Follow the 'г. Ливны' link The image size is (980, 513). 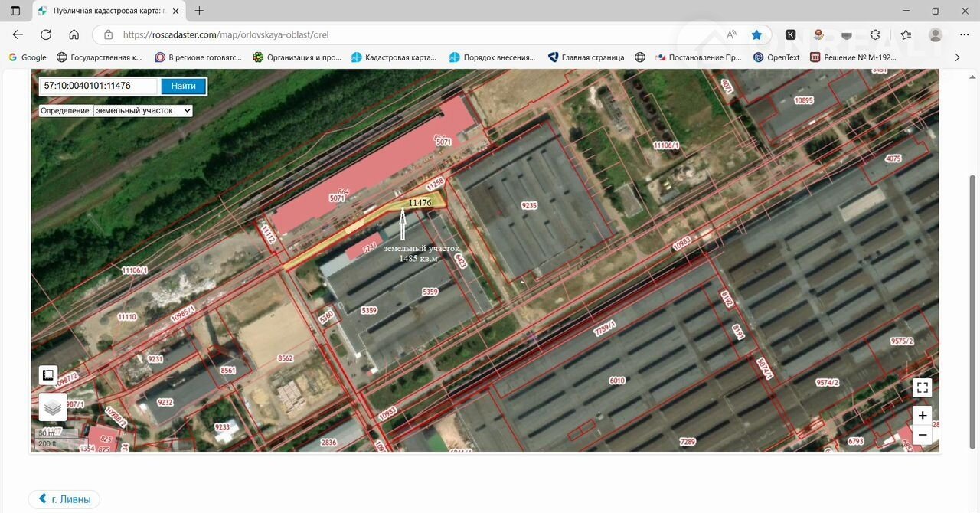tap(64, 499)
